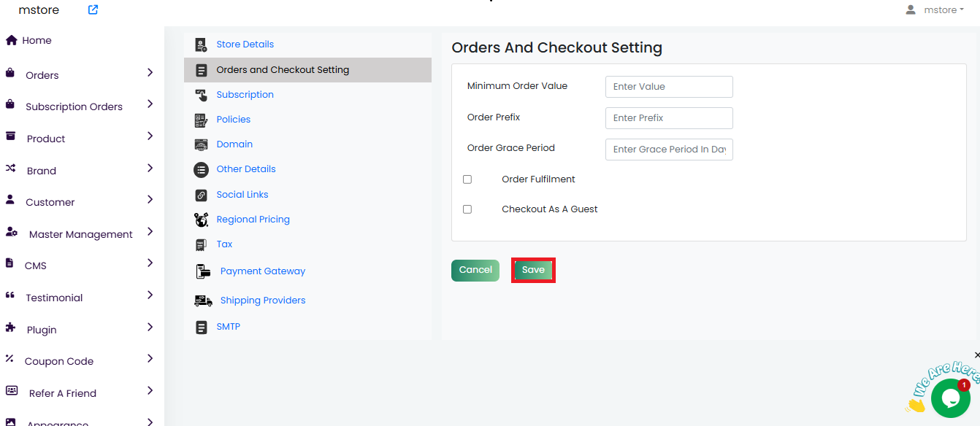Image resolution: width=980 pixels, height=426 pixels.
Task: Click the Order Prefix input field
Action: pos(668,118)
